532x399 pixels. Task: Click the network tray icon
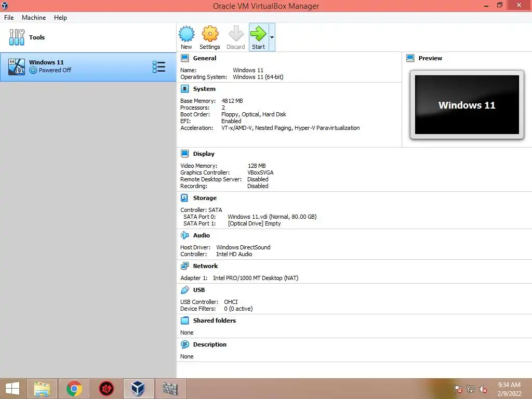click(471, 389)
